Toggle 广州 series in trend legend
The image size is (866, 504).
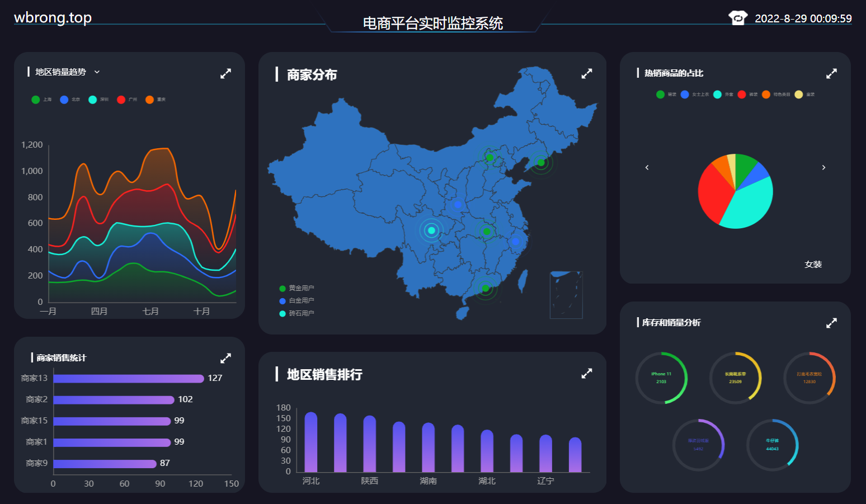pyautogui.click(x=127, y=100)
